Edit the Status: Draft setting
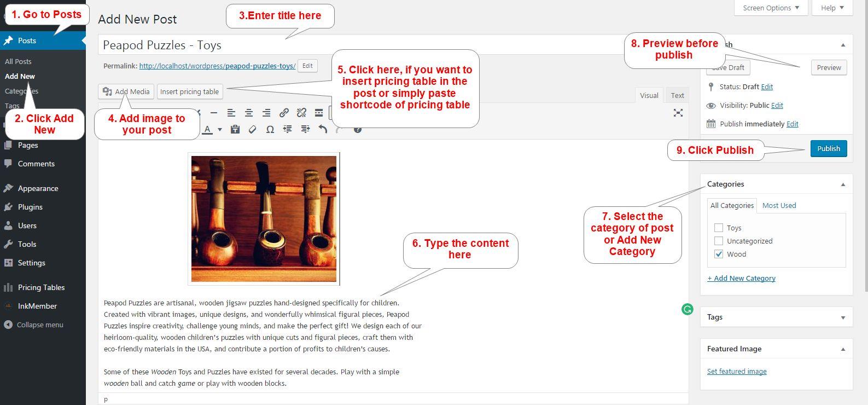This screenshot has width=868, height=405. tap(767, 86)
